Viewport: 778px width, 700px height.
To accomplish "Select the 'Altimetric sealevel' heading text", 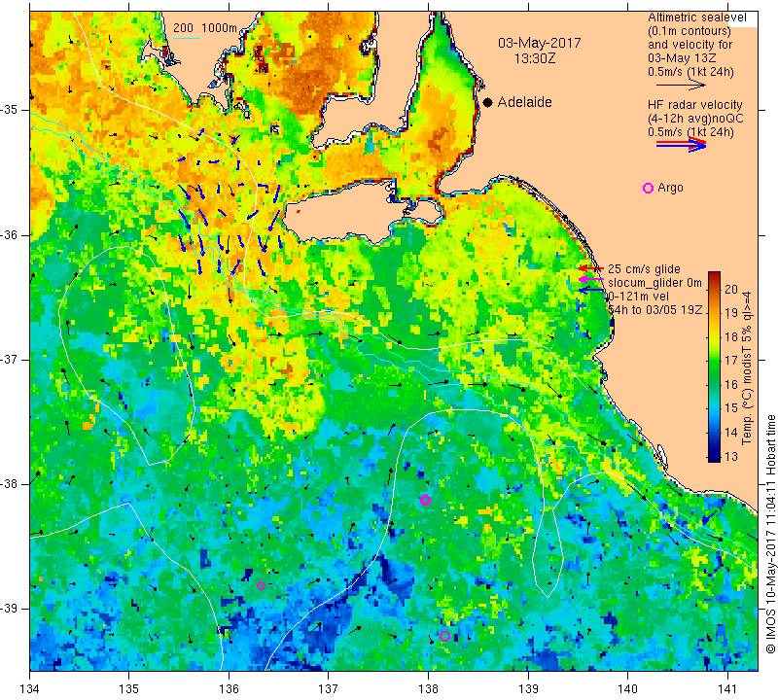I will click(697, 17).
